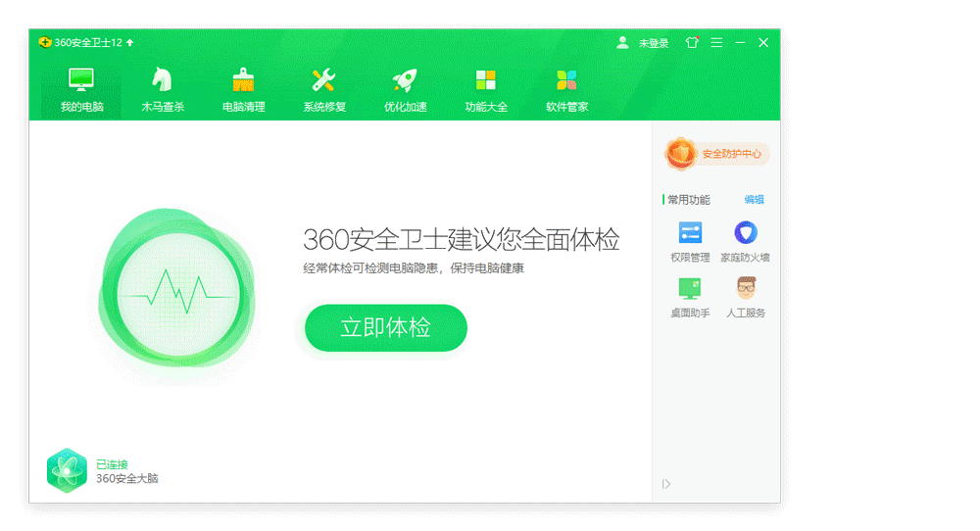Viewport: 980px width, 531px height.
Task: Click 编辑 link beside 常用功能
Action: [x=754, y=200]
